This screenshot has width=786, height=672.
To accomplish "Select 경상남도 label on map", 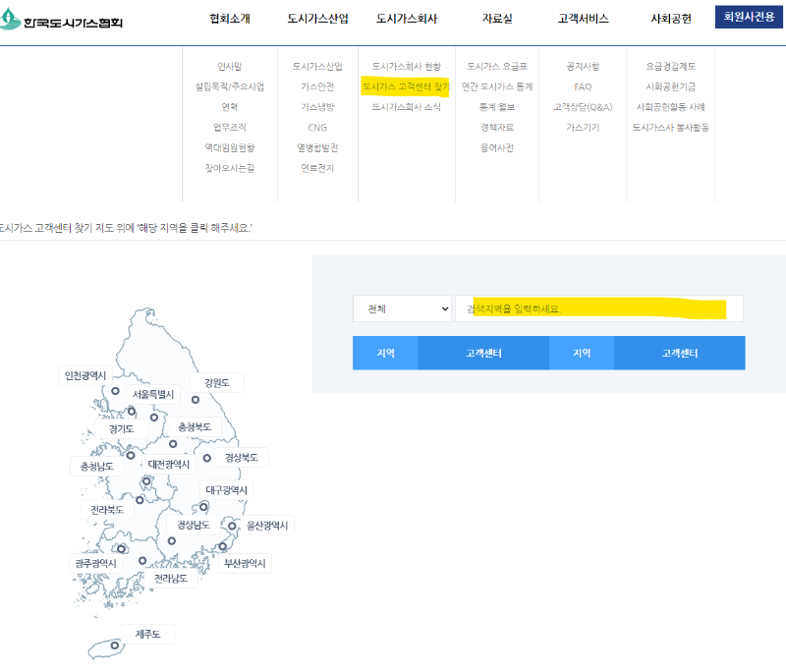I will [x=194, y=525].
